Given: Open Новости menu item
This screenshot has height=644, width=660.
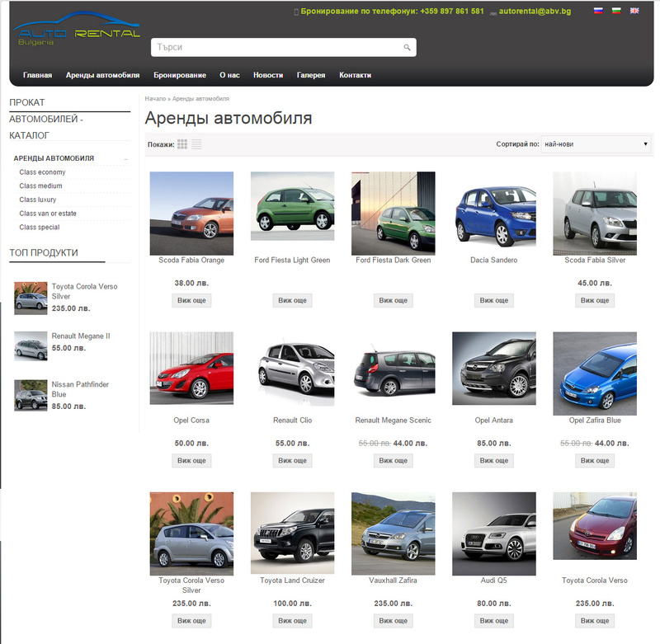Looking at the screenshot, I should [268, 75].
